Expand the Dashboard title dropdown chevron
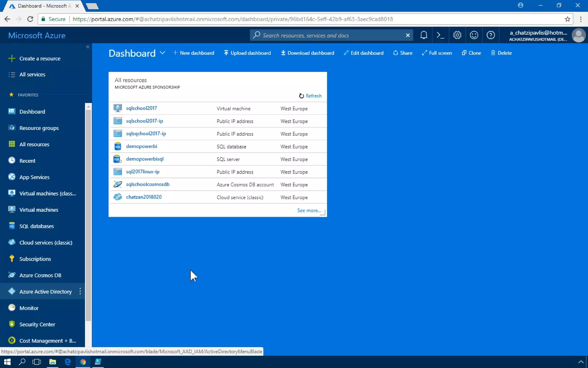588x368 pixels. tap(163, 53)
